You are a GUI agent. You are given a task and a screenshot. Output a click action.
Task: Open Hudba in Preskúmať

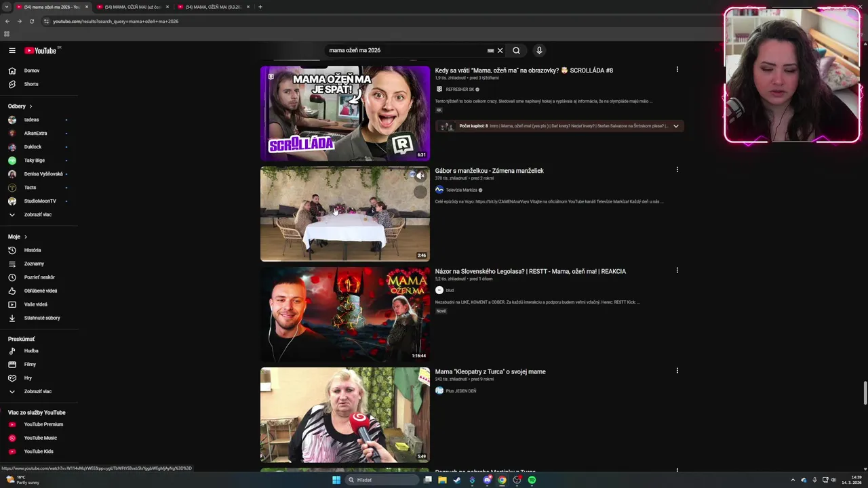[x=31, y=351]
